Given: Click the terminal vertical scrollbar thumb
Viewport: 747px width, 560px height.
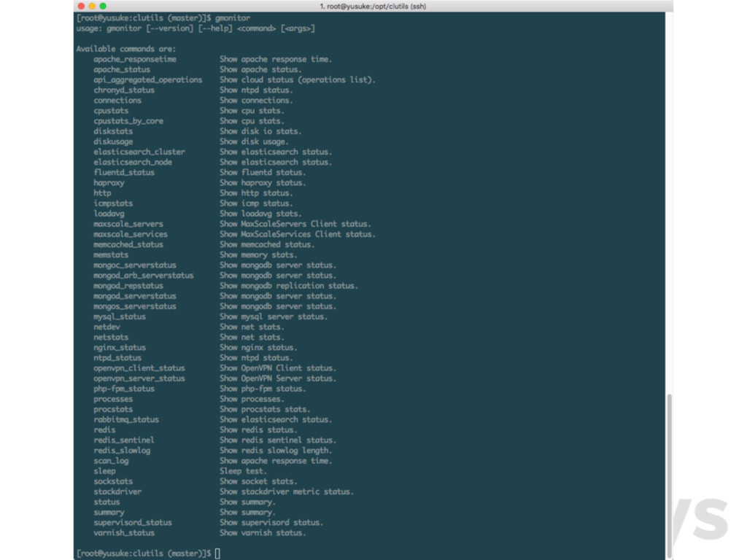Looking at the screenshot, I should pyautogui.click(x=670, y=475).
